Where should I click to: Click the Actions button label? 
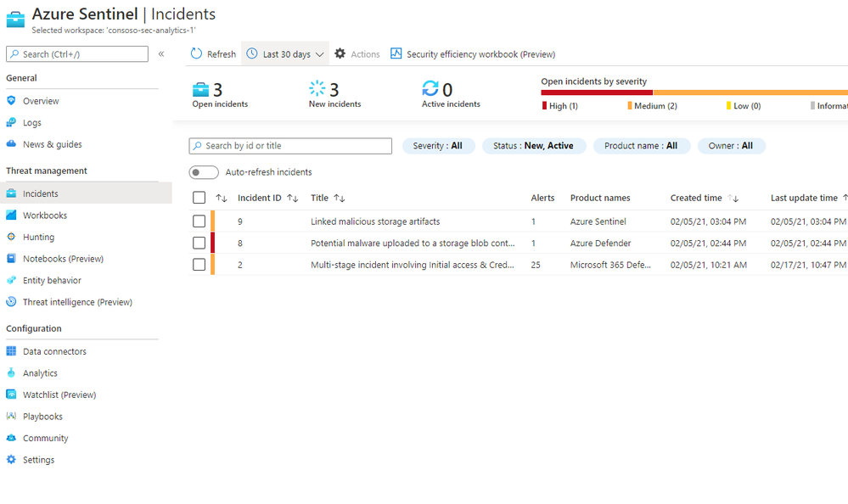coord(365,54)
